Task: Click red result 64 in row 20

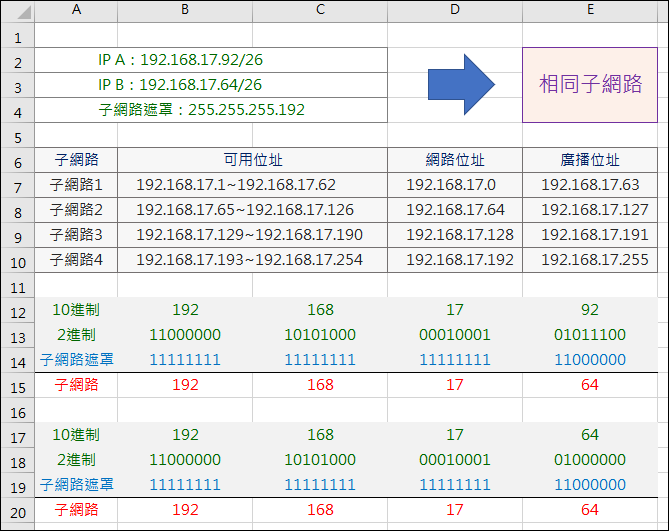Action: pos(590,510)
